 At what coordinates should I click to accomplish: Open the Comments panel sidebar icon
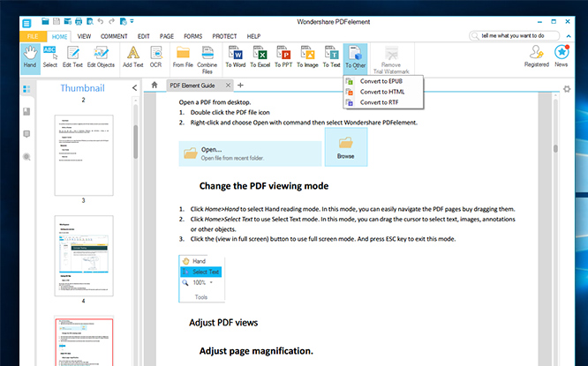point(26,134)
